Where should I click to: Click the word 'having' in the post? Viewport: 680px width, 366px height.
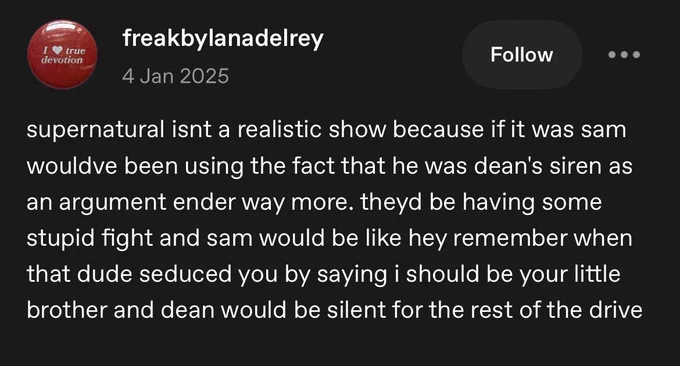498,203
